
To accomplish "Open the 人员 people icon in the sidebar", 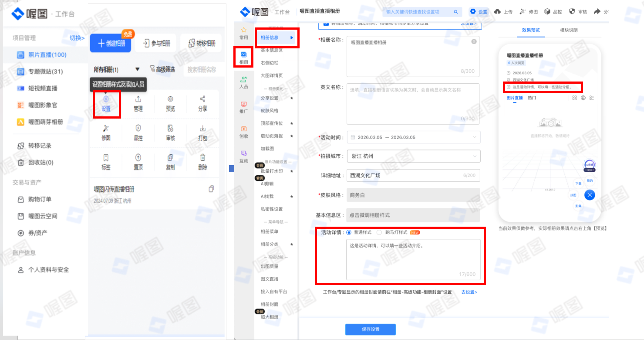I will pyautogui.click(x=243, y=79).
